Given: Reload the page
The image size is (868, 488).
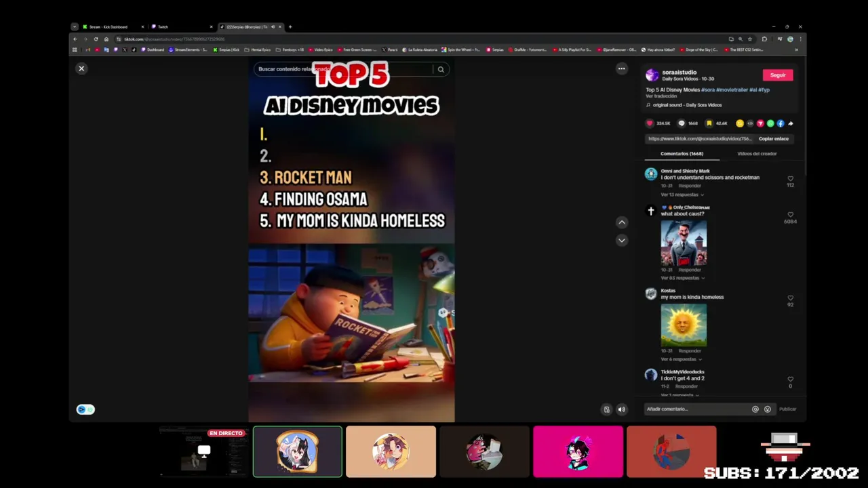Looking at the screenshot, I should (x=96, y=39).
